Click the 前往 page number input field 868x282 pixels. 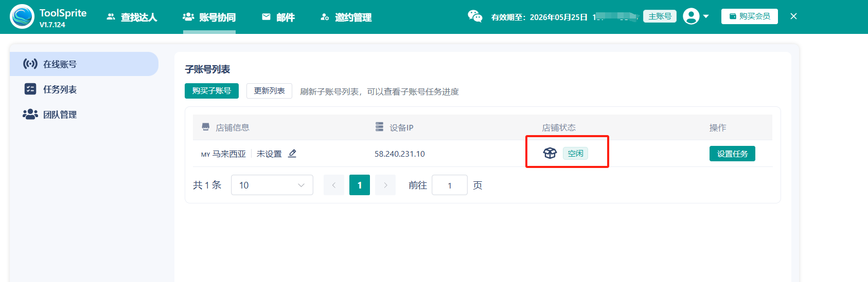449,185
